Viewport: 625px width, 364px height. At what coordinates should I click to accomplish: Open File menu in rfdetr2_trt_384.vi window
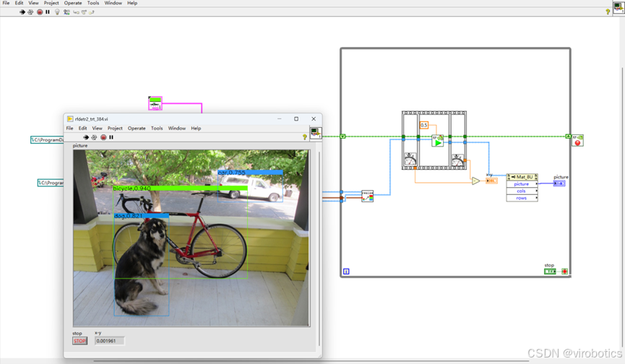point(69,129)
